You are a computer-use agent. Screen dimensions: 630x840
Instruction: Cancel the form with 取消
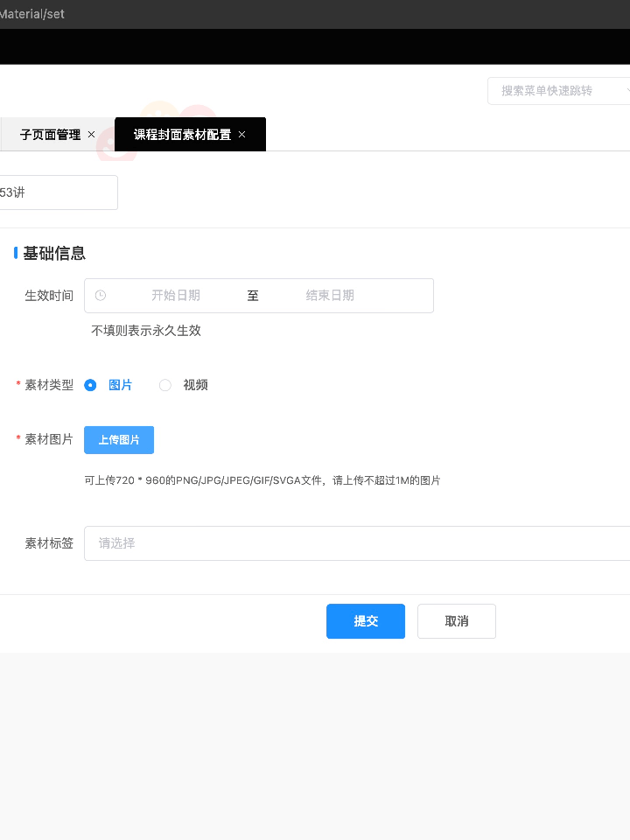[456, 621]
